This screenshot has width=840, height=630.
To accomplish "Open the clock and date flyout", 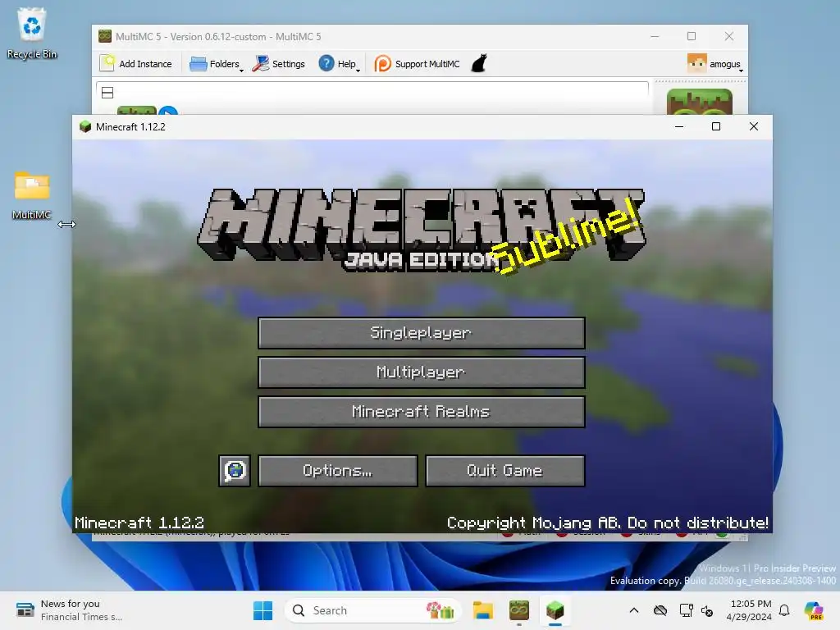I will tap(749, 610).
